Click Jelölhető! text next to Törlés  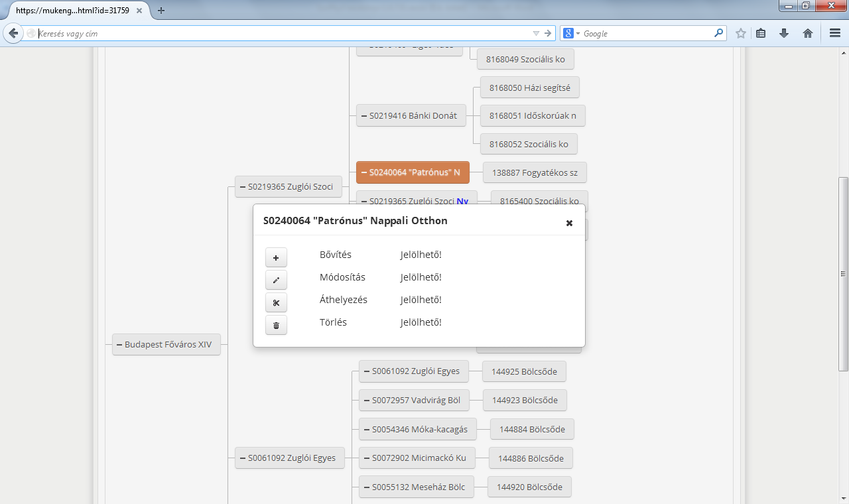pos(421,322)
